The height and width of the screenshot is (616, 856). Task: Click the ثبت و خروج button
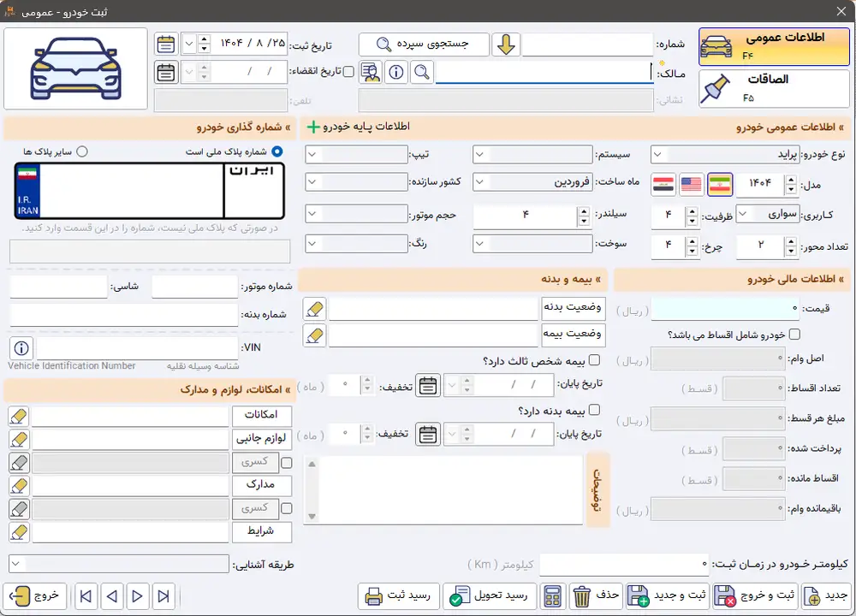754,595
